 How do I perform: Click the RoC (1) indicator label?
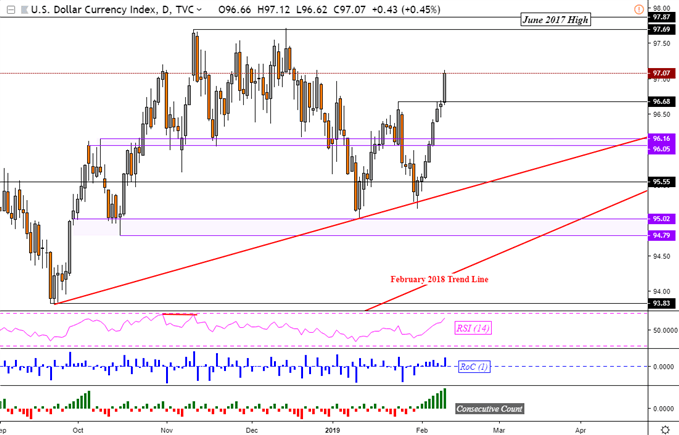[474, 367]
